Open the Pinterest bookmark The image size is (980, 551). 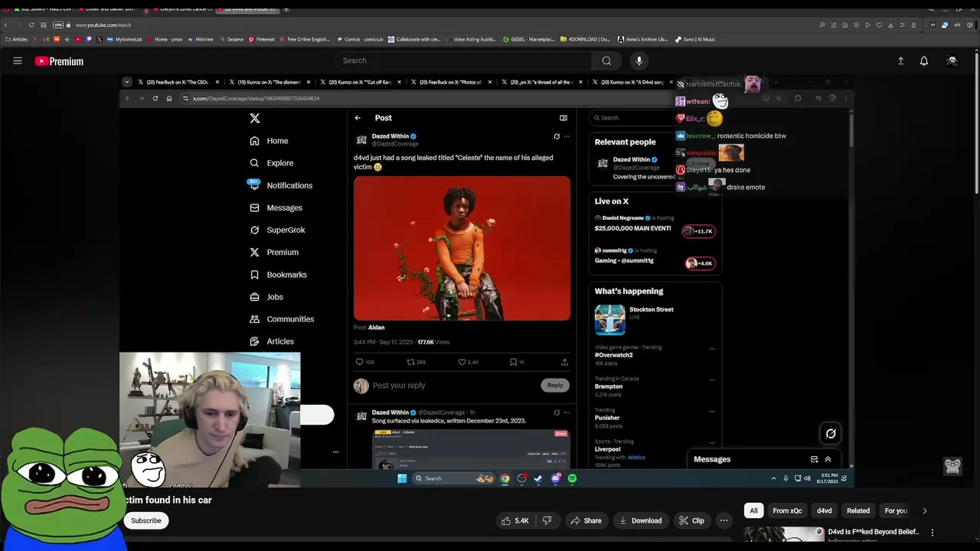[x=261, y=39]
